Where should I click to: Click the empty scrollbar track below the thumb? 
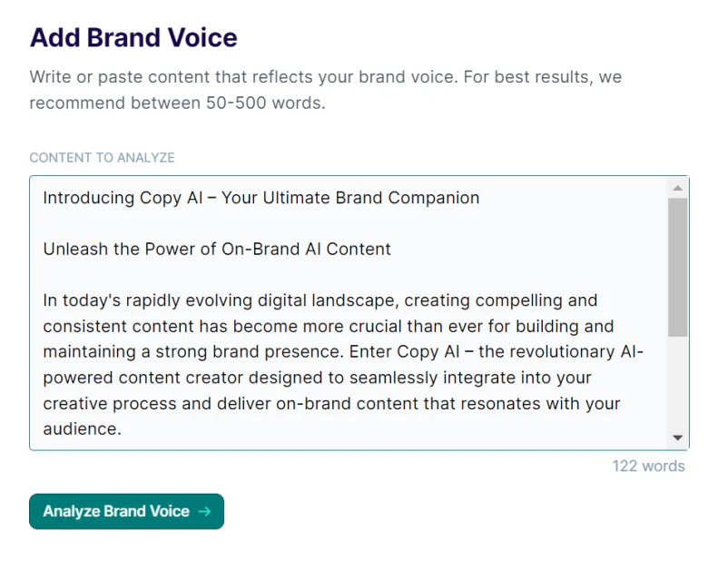click(677, 381)
